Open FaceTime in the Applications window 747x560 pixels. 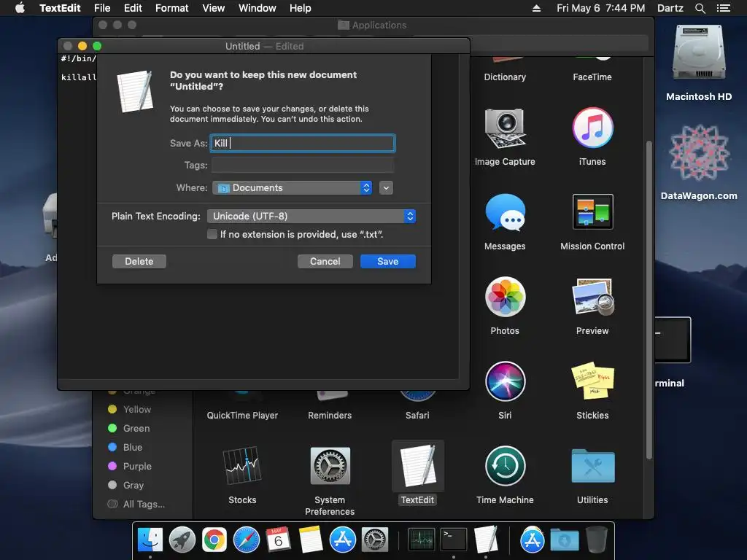(x=592, y=77)
